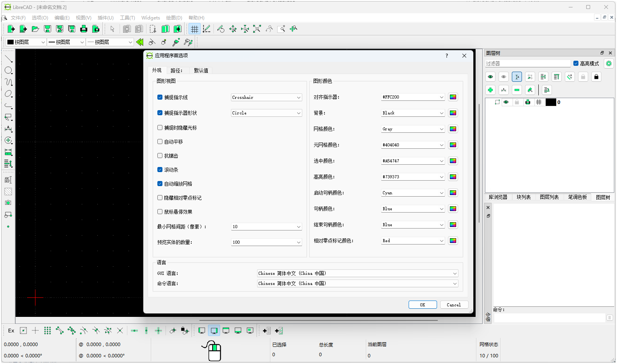
Task: Click Cancel in preferences dialog
Action: pyautogui.click(x=454, y=305)
